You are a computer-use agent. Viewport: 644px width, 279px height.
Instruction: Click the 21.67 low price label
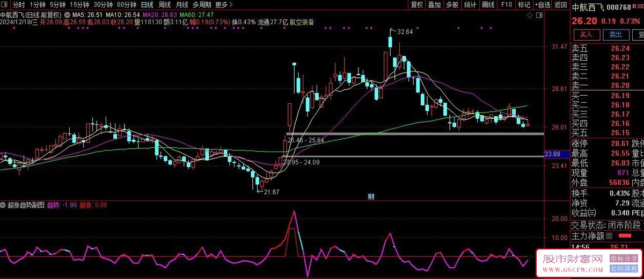pyautogui.click(x=272, y=192)
